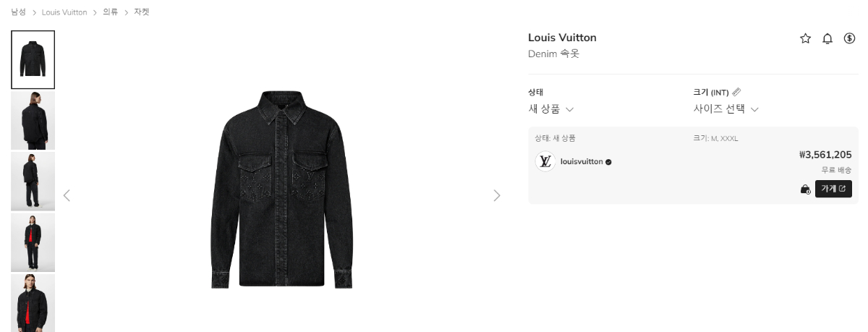This screenshot has height=332, width=868.
Task: Select the model side-view full-body thumbnail
Action: (x=33, y=181)
